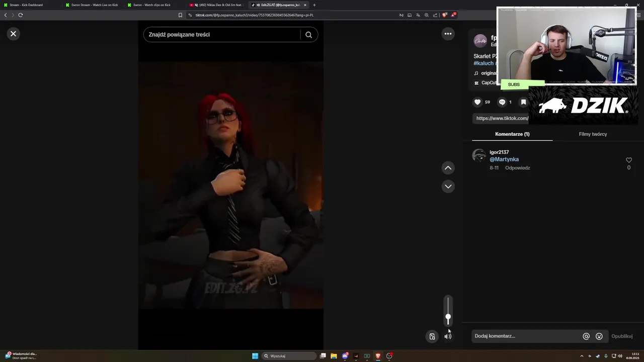644x362 pixels.
Task: Switch to 'Ewron Stream - Watch Live' tab
Action: pyautogui.click(x=94, y=5)
